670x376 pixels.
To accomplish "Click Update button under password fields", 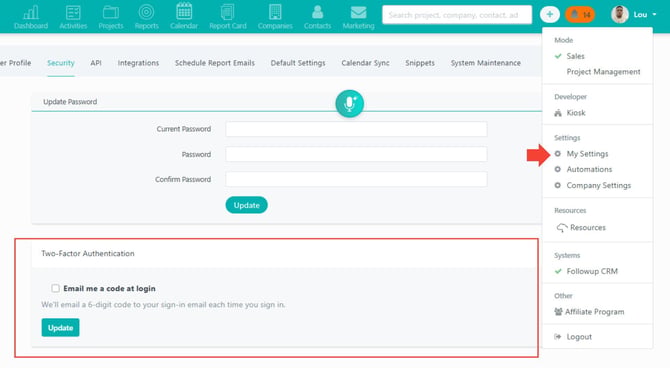I will click(x=247, y=205).
